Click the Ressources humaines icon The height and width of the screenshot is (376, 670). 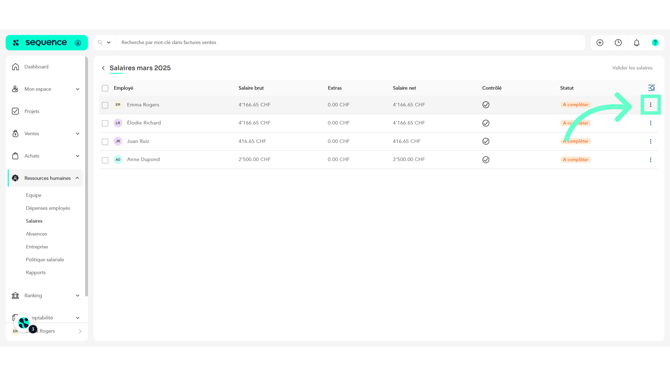pos(15,178)
